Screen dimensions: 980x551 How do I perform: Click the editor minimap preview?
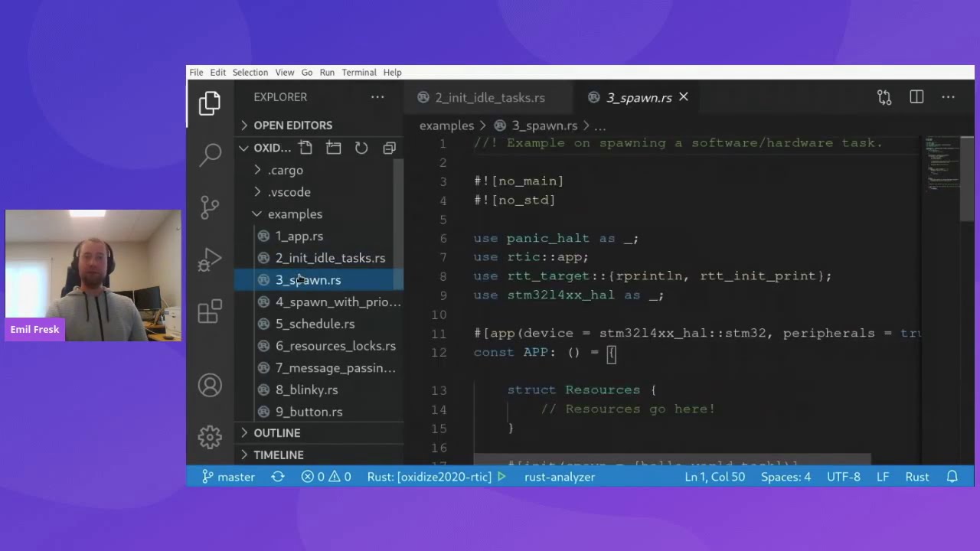coord(941,163)
